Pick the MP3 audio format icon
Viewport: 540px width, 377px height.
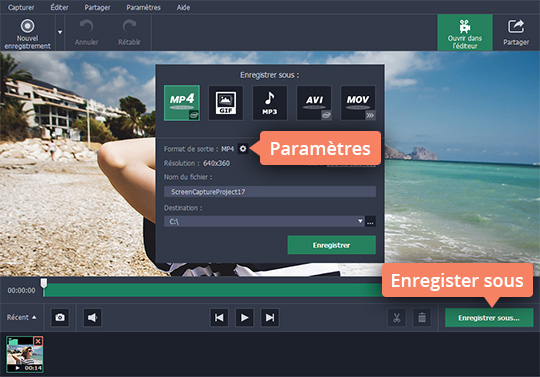coord(270,103)
